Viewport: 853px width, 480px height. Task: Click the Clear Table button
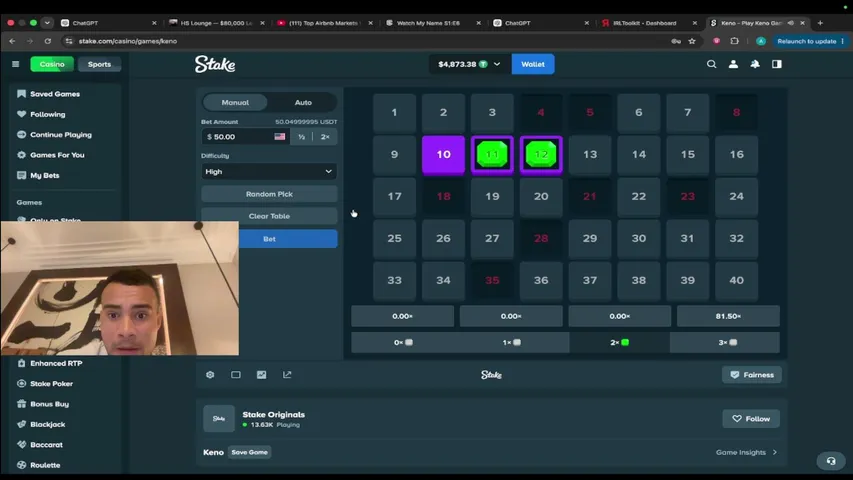(269, 216)
